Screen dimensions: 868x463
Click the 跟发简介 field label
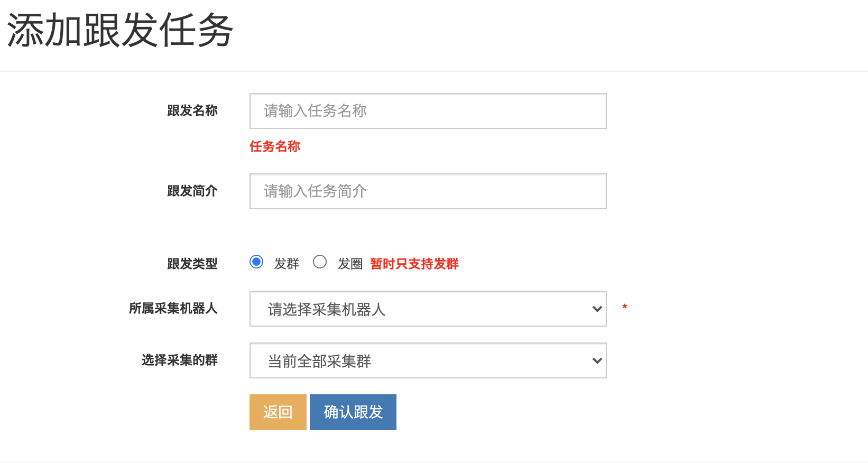(192, 191)
